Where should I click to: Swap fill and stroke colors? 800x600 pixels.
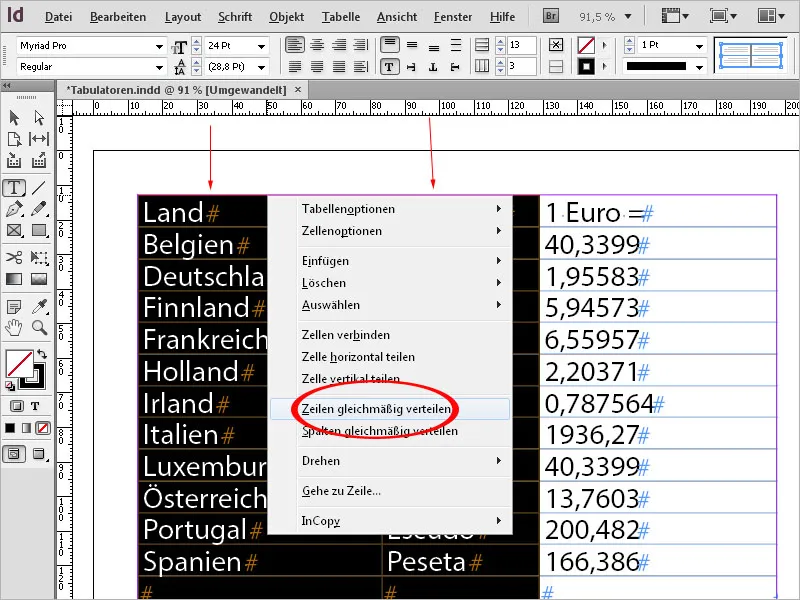tap(42, 354)
